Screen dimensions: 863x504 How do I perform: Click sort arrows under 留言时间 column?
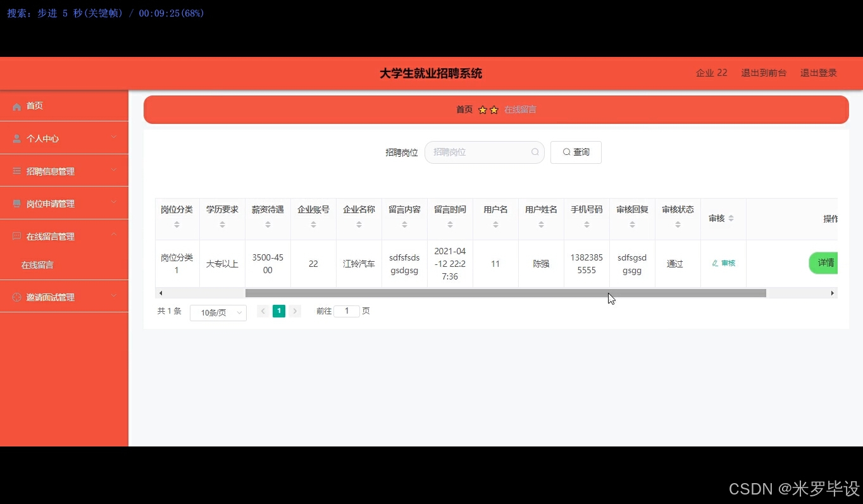tap(450, 224)
